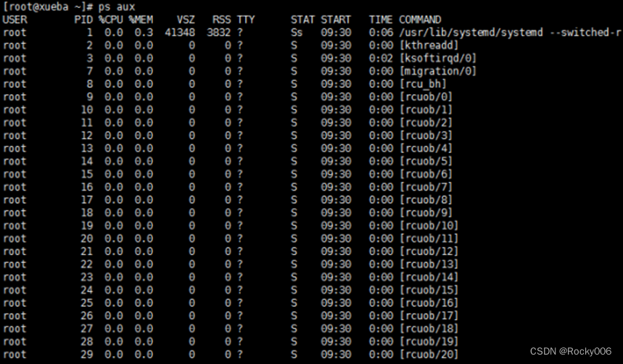Click the [rcuob/0] process name
Screen dimensions: 623x364
[426, 96]
